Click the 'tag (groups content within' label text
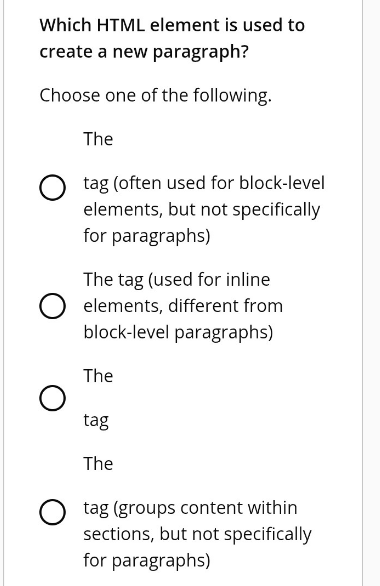The height and width of the screenshot is (586, 380). click(x=190, y=508)
